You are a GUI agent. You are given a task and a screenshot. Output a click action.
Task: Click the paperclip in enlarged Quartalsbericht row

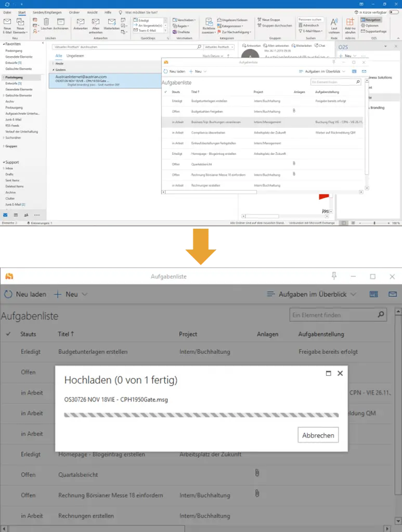click(x=257, y=473)
